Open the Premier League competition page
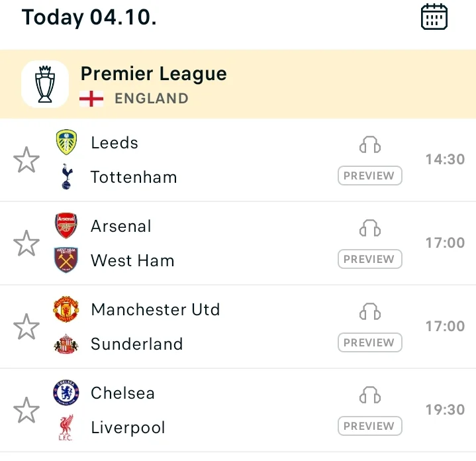Screen dimensions: 476x461 154,74
